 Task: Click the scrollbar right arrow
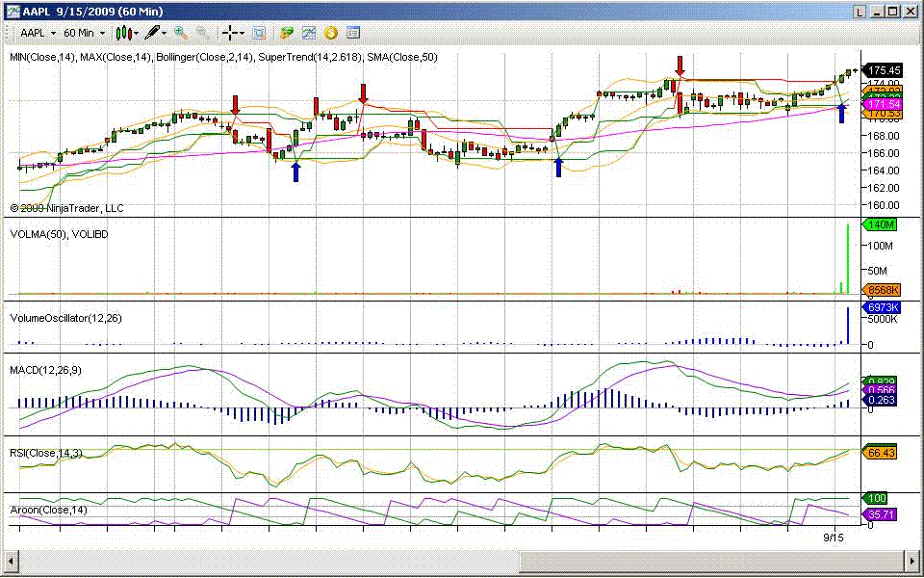point(913,560)
